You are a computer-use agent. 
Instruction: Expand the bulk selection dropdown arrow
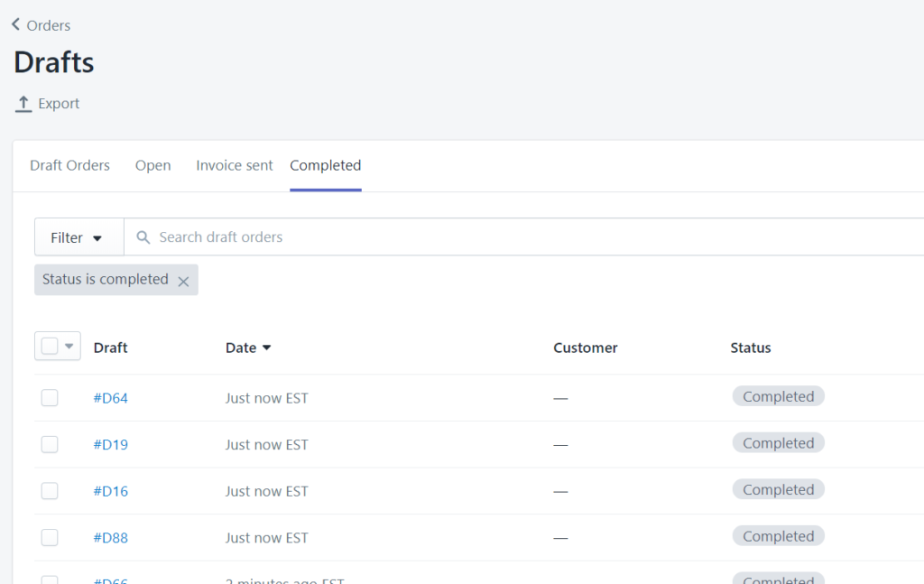coord(69,347)
